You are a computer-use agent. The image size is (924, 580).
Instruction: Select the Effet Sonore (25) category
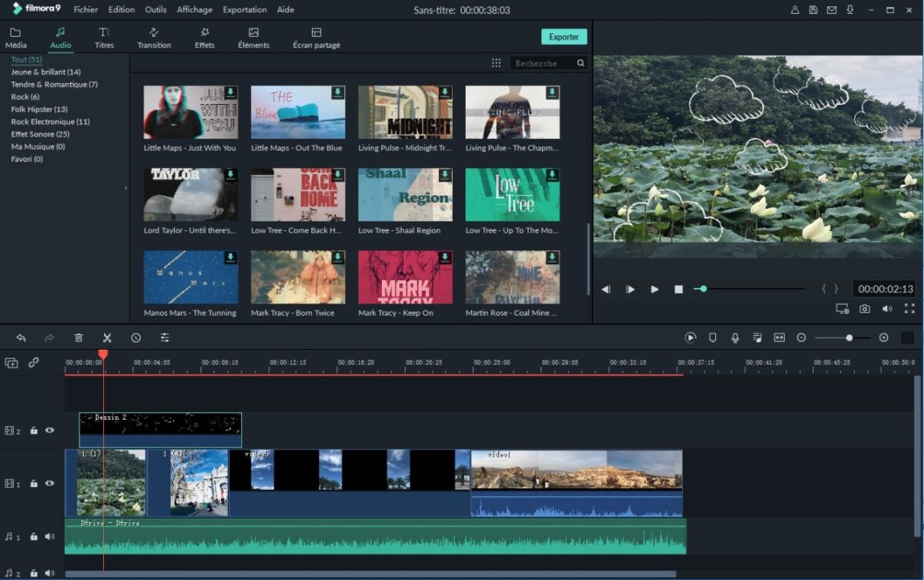(x=40, y=134)
